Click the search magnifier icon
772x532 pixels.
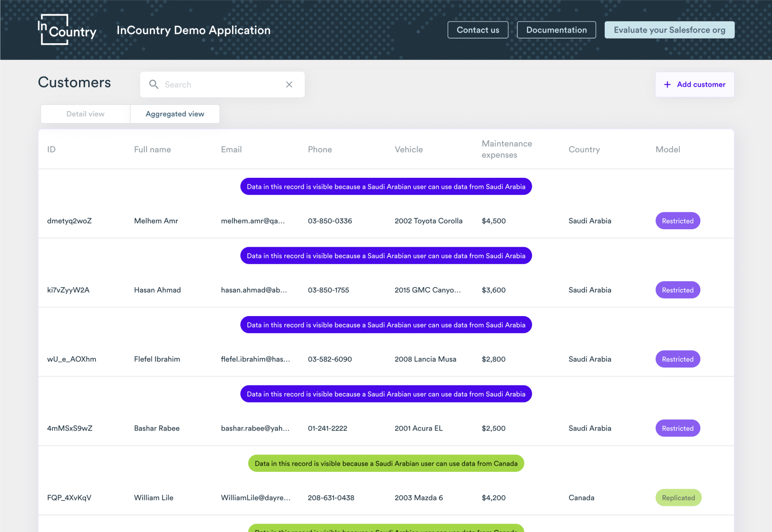154,85
